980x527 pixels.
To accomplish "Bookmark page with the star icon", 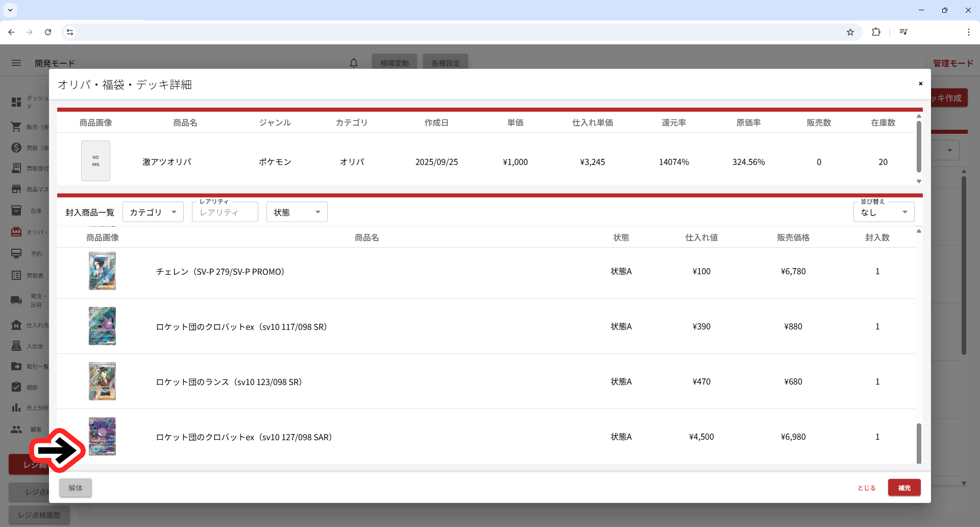I will click(x=850, y=32).
